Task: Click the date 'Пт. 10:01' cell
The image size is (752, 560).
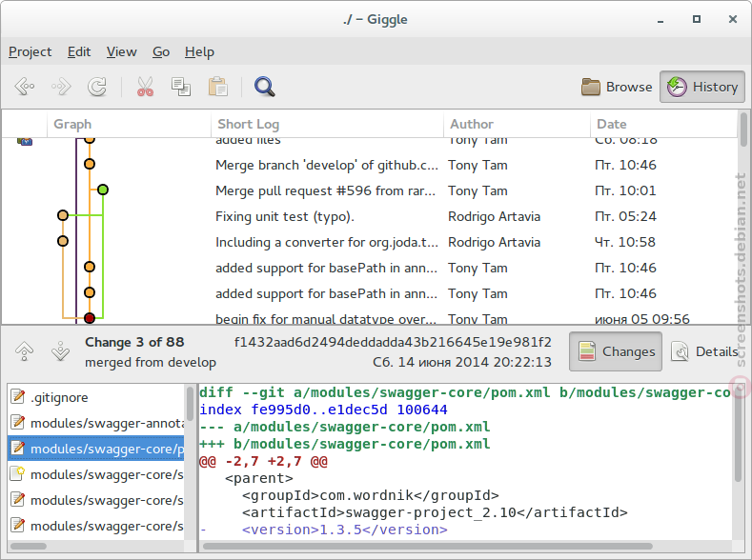Action: pos(625,190)
